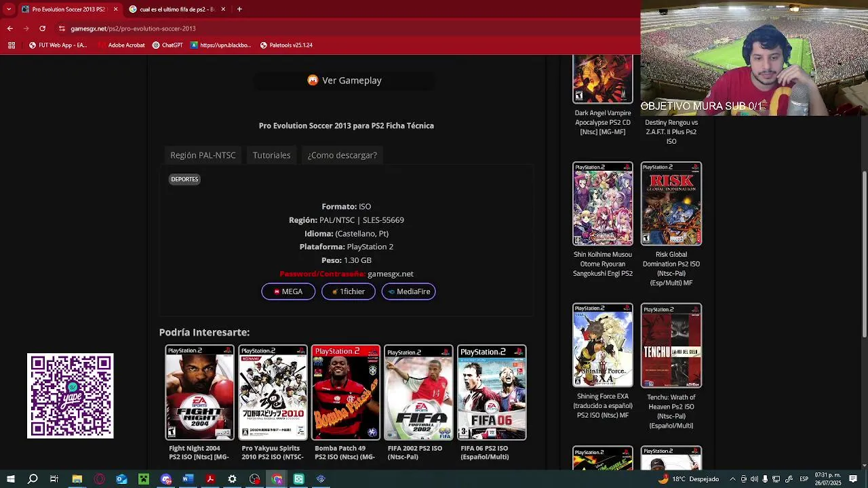Download via the MediaFire button
Screen dimensions: 868x488
point(408,291)
